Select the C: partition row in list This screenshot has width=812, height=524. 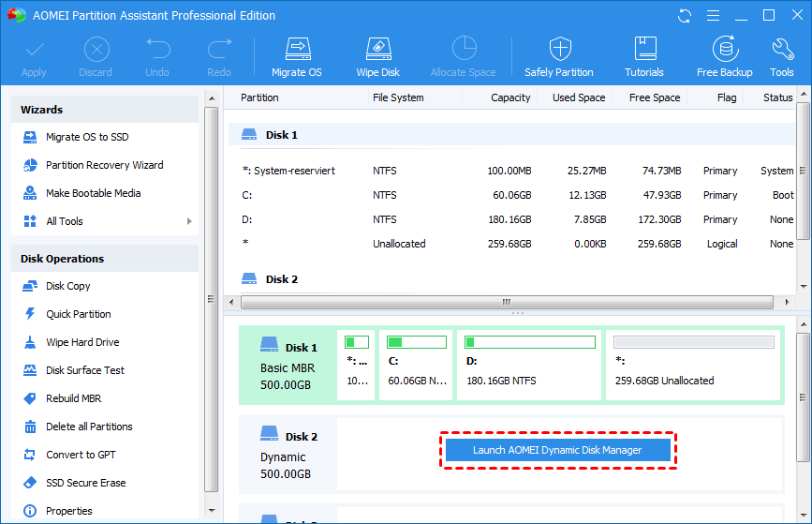(x=511, y=195)
